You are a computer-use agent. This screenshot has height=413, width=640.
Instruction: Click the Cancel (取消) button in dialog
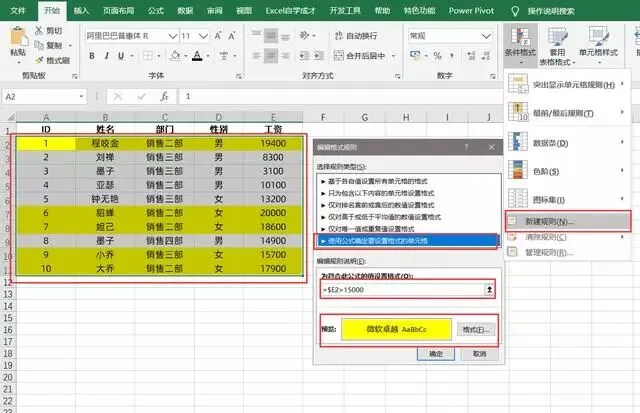[480, 353]
